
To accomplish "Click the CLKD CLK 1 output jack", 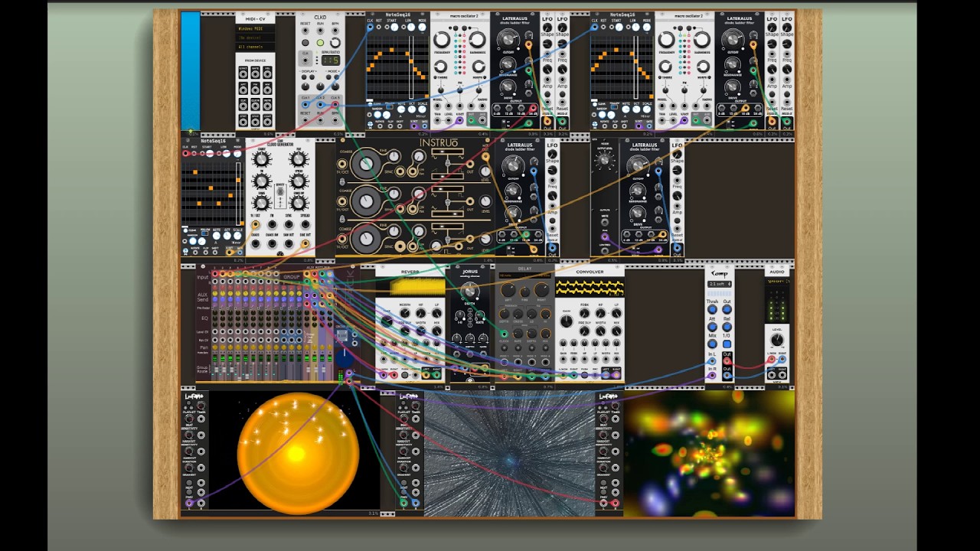I will point(305,105).
